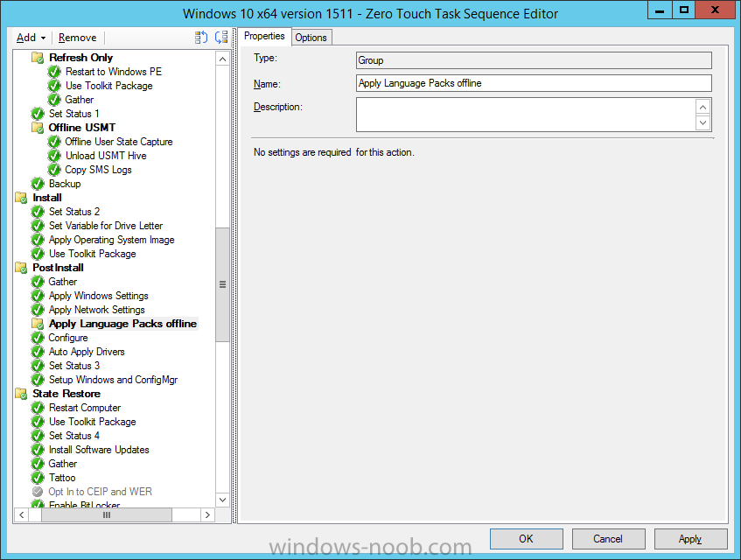Click the collapse all groups toolbar icon
This screenshot has height=560, width=741.
pyautogui.click(x=221, y=38)
